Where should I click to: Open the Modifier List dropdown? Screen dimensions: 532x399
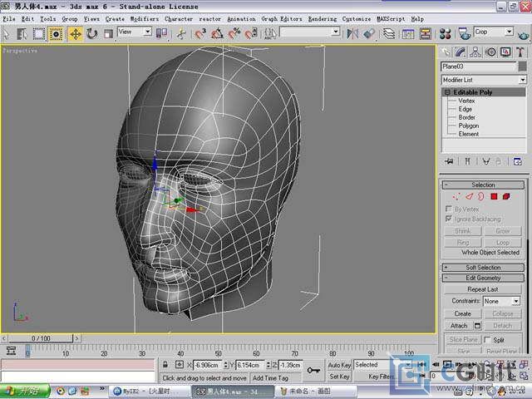pyautogui.click(x=484, y=80)
